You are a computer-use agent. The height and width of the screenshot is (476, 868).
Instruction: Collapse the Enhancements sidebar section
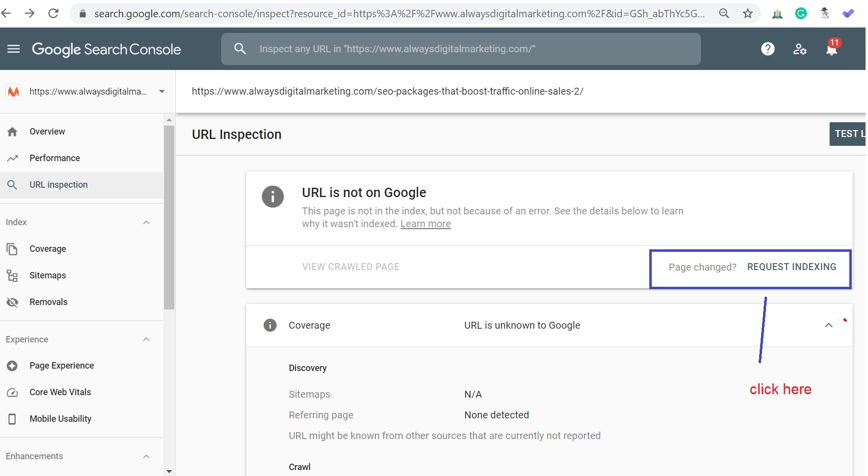(146, 456)
